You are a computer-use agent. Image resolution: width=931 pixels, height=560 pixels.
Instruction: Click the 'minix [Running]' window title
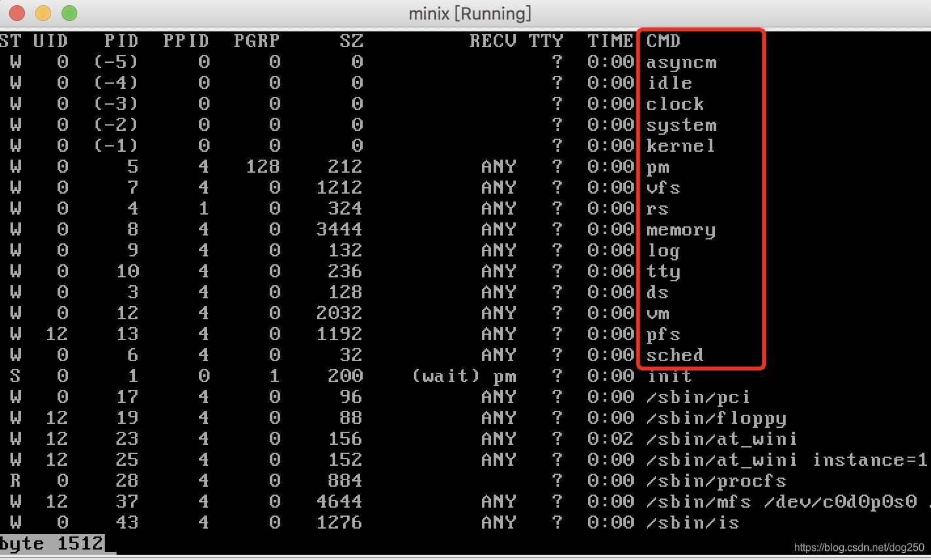click(x=470, y=13)
